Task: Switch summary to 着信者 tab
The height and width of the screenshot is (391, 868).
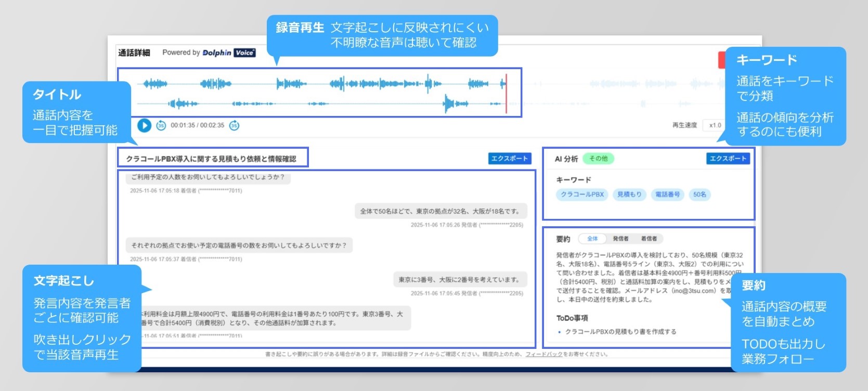Action: (649, 239)
